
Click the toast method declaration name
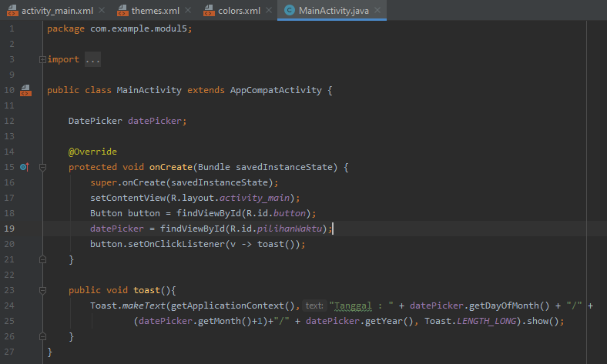(146, 290)
